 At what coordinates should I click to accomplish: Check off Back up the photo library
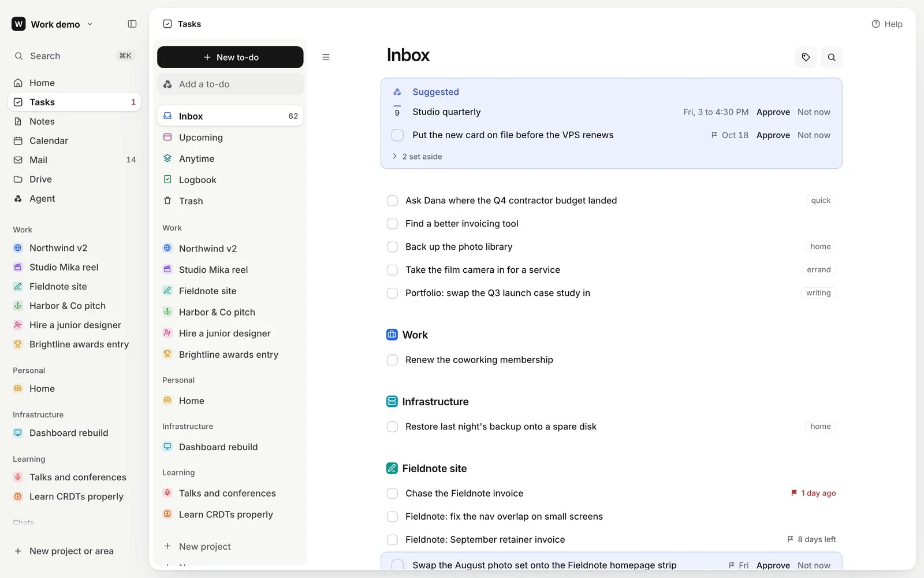click(x=392, y=247)
